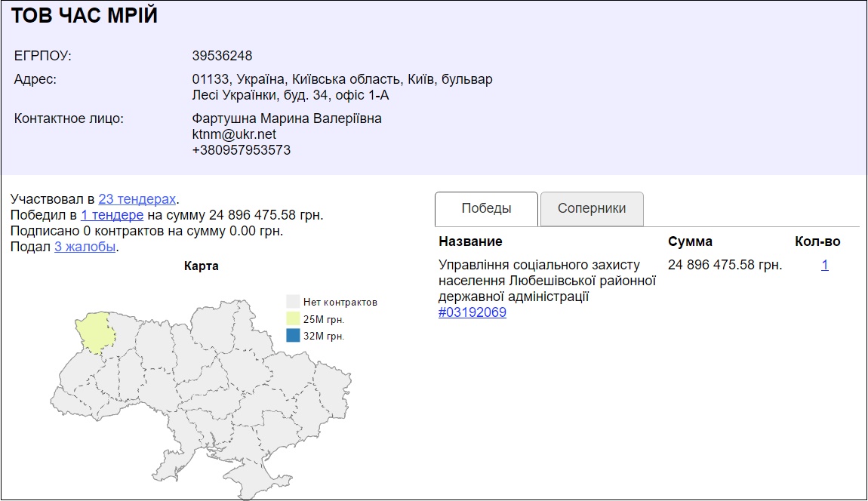Click the Кол-во column header
The width and height of the screenshot is (868, 501).
tap(817, 241)
